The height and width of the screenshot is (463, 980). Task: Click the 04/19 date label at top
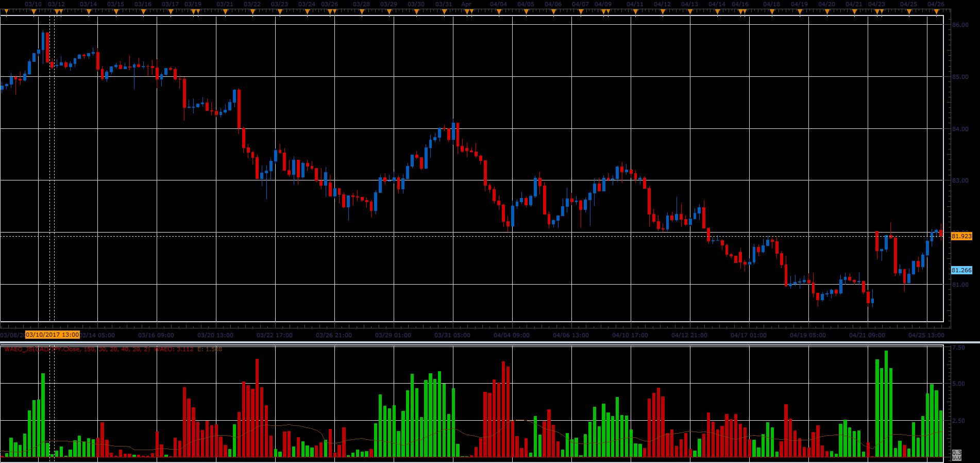[800, 4]
